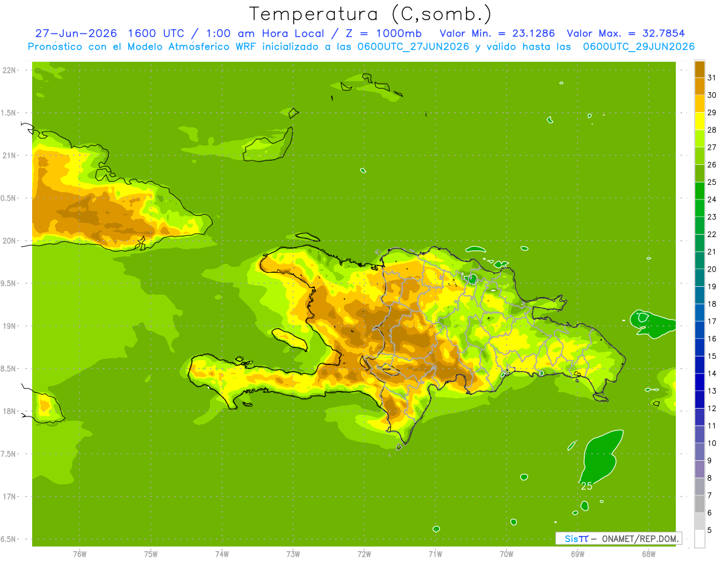Select the green colorbar band between 24 and 25
The image size is (728, 562).
(x=699, y=191)
